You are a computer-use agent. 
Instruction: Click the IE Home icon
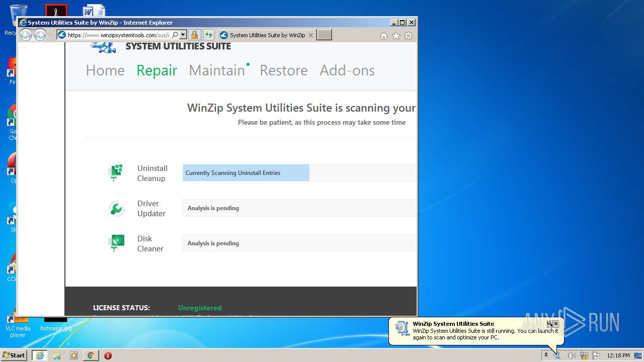click(384, 36)
